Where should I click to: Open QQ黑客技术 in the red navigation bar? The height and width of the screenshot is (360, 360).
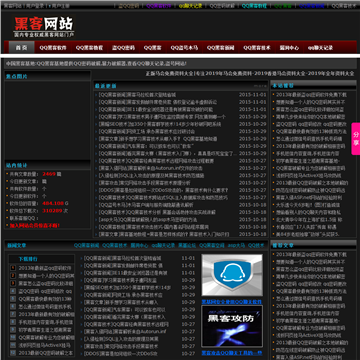pos(257,48)
